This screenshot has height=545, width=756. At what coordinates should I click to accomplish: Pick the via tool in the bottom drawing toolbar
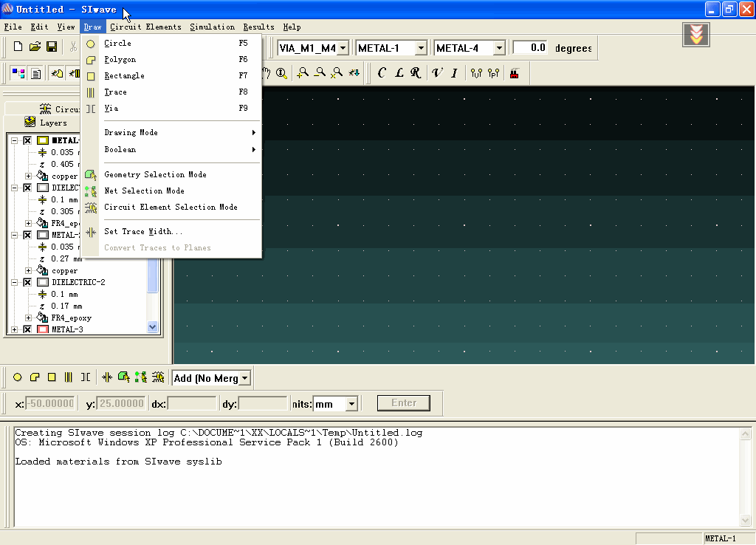tap(86, 377)
